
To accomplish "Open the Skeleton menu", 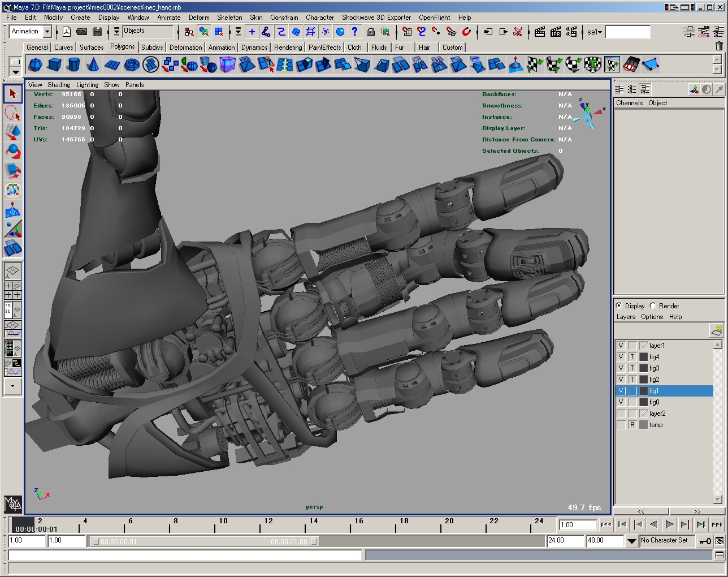I will pyautogui.click(x=229, y=18).
